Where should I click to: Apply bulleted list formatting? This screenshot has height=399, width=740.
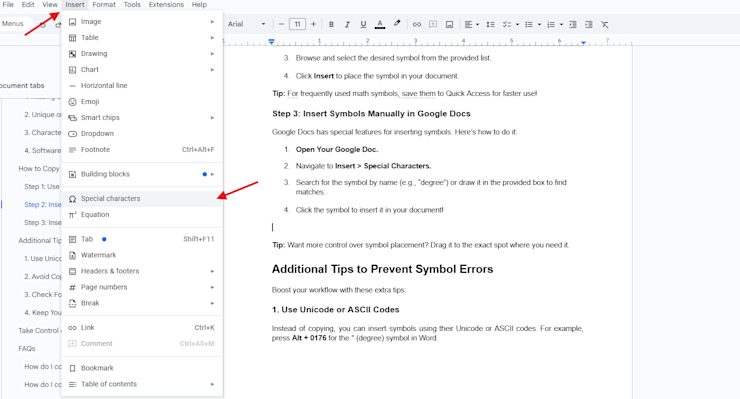tap(529, 24)
